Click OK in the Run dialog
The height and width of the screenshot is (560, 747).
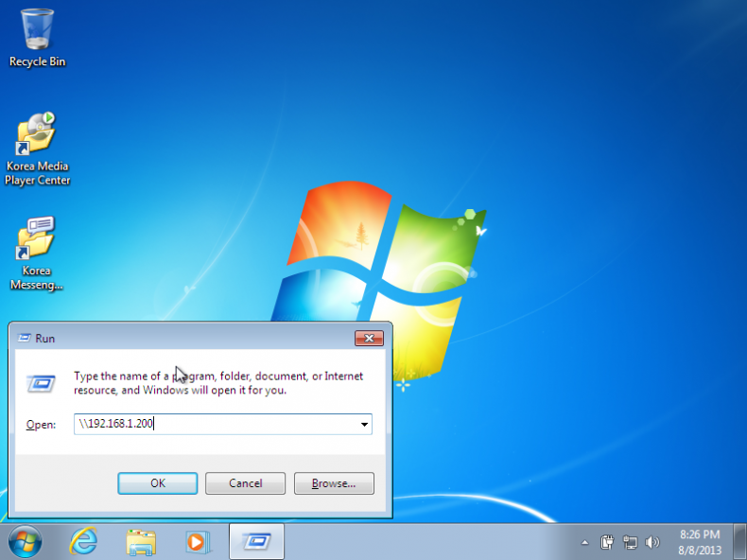pos(158,483)
